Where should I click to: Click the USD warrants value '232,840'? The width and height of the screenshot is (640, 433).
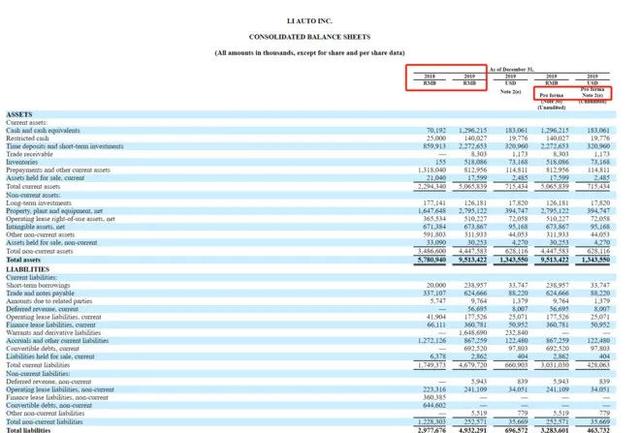516,333
